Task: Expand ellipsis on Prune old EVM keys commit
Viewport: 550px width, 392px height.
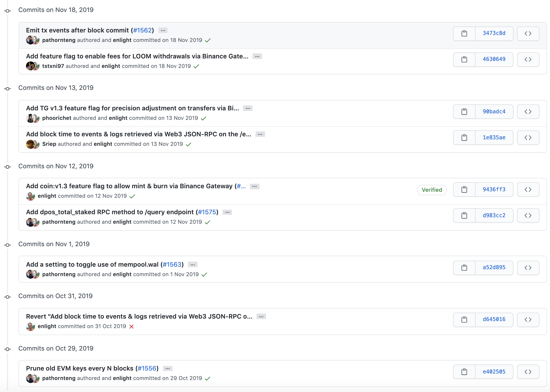Action: pyautogui.click(x=167, y=369)
